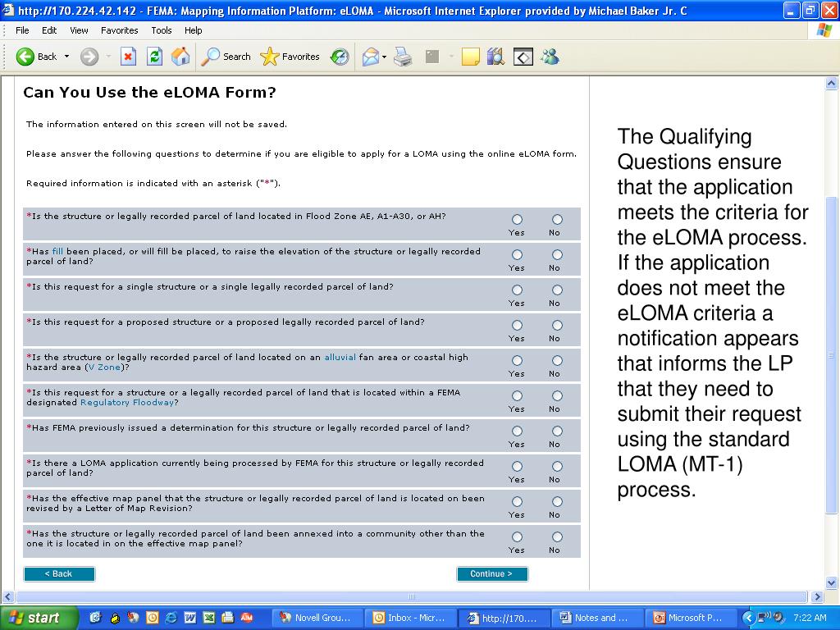Select No for LOMA application currently being processed
The height and width of the screenshot is (630, 840).
click(x=557, y=466)
